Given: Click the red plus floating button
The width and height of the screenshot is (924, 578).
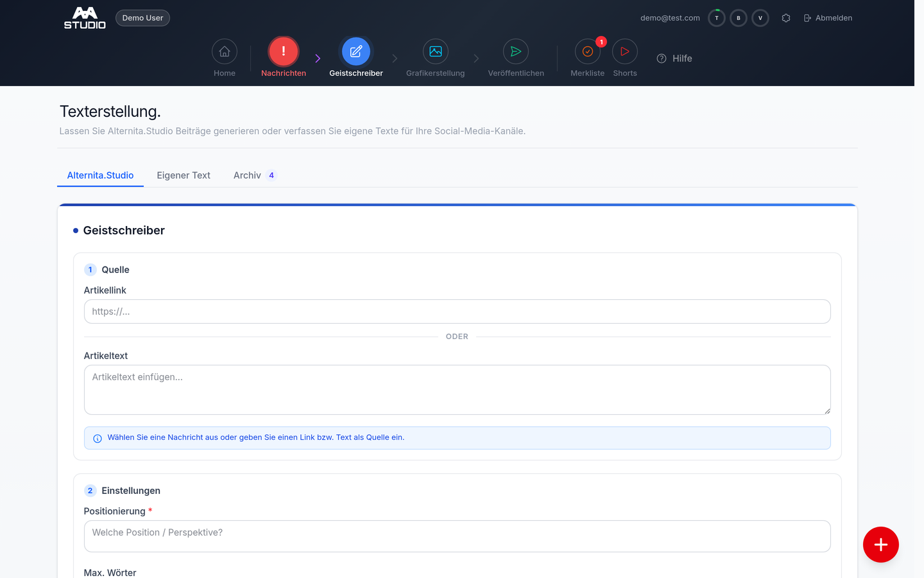Looking at the screenshot, I should (881, 545).
